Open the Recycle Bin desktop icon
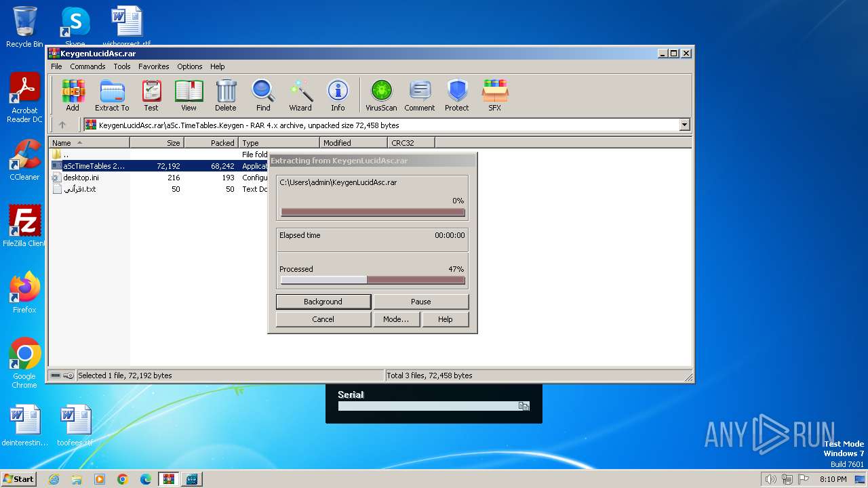The width and height of the screenshot is (868, 488). [x=24, y=27]
